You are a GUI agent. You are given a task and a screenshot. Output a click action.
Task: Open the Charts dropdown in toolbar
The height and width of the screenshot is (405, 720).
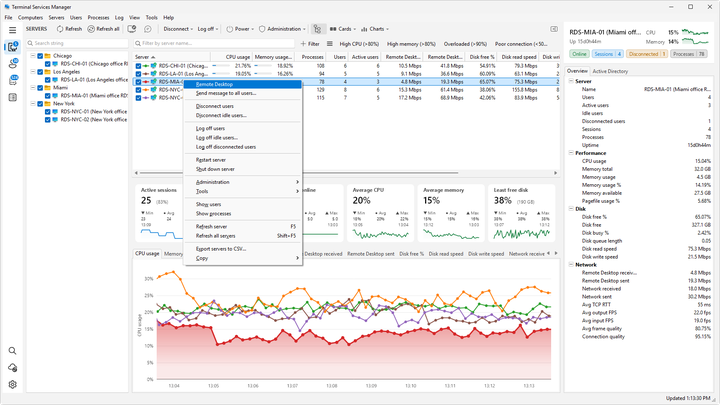tap(375, 29)
